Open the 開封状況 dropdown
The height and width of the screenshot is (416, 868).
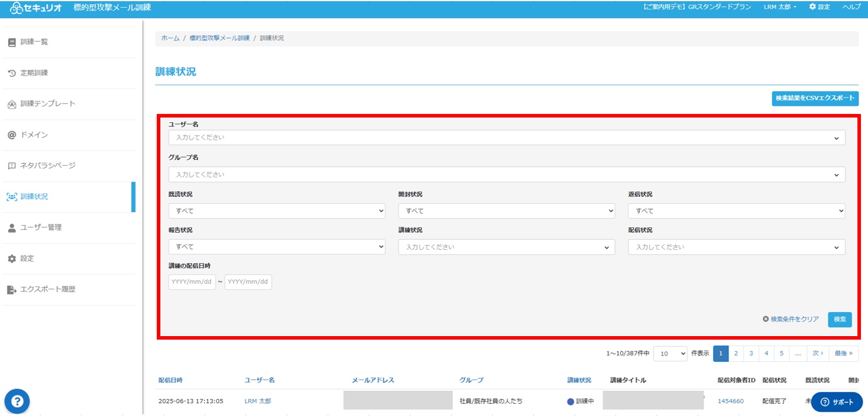(x=506, y=211)
